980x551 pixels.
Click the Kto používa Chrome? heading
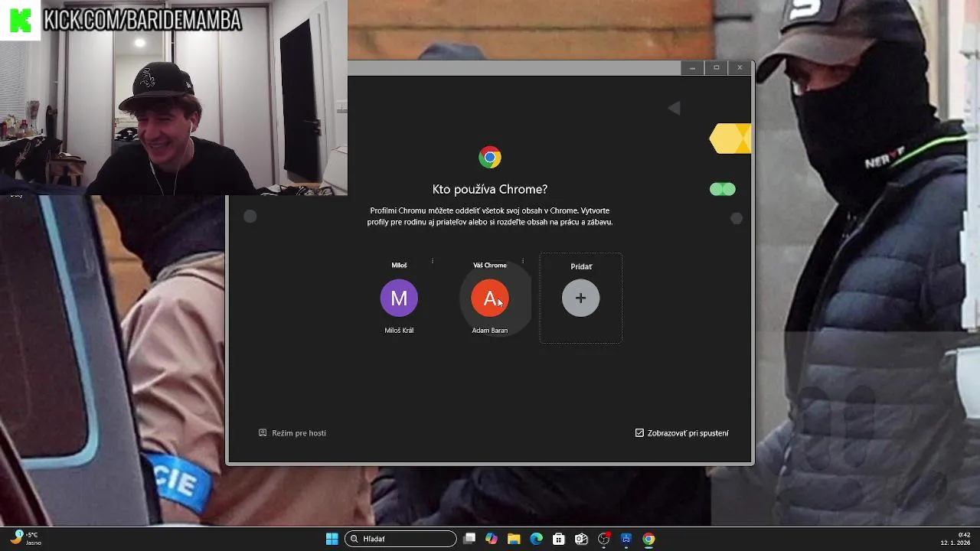(490, 189)
